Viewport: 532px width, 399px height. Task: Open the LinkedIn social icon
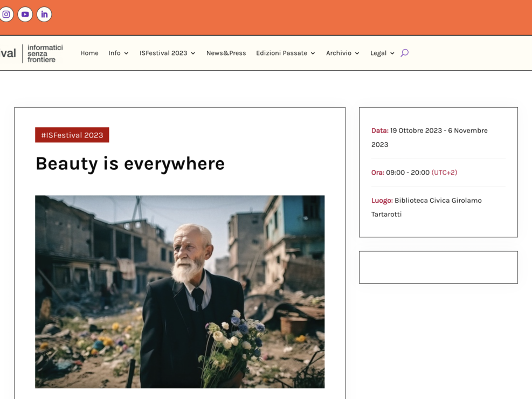point(44,14)
